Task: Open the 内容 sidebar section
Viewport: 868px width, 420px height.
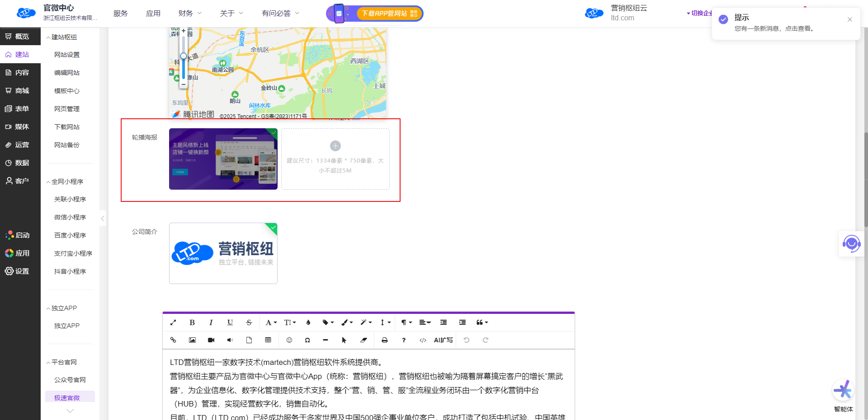Action: [x=20, y=72]
